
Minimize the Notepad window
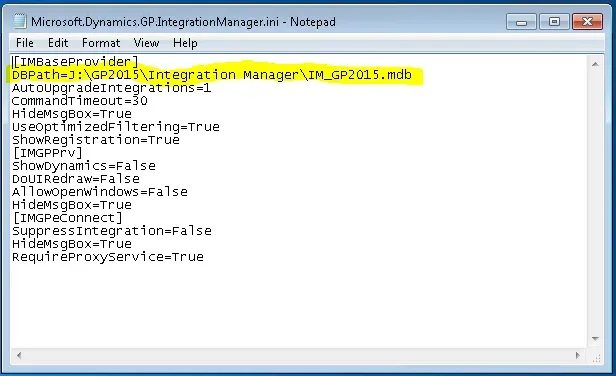pyautogui.click(x=521, y=22)
